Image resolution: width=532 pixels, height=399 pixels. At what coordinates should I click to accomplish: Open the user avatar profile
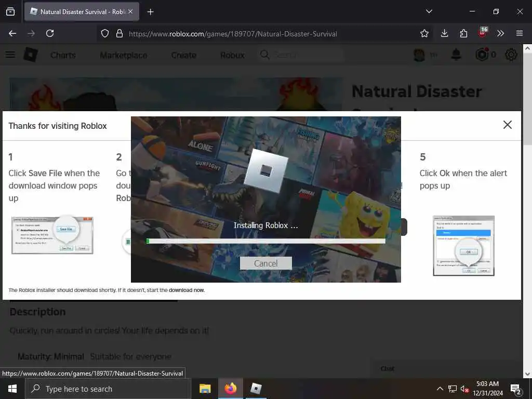pyautogui.click(x=419, y=55)
